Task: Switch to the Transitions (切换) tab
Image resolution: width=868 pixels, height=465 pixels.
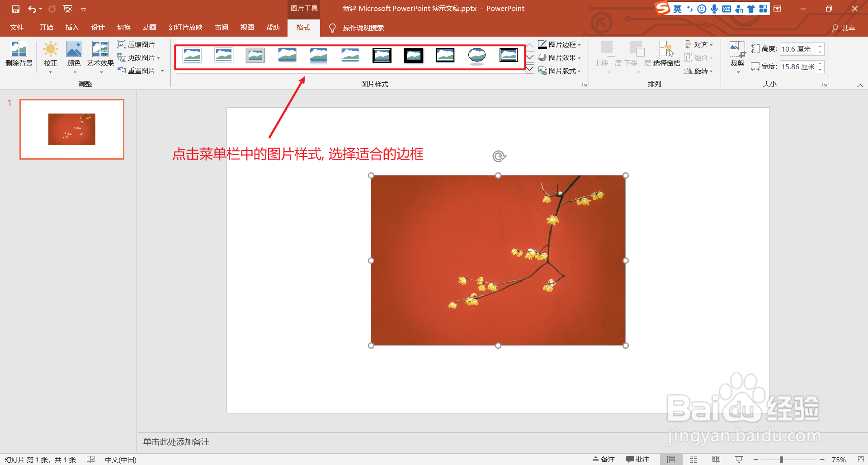Action: [x=123, y=28]
